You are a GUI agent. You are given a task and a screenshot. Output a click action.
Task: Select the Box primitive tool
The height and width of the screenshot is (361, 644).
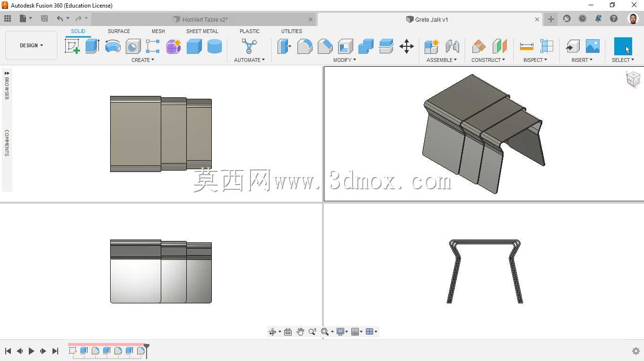194,46
